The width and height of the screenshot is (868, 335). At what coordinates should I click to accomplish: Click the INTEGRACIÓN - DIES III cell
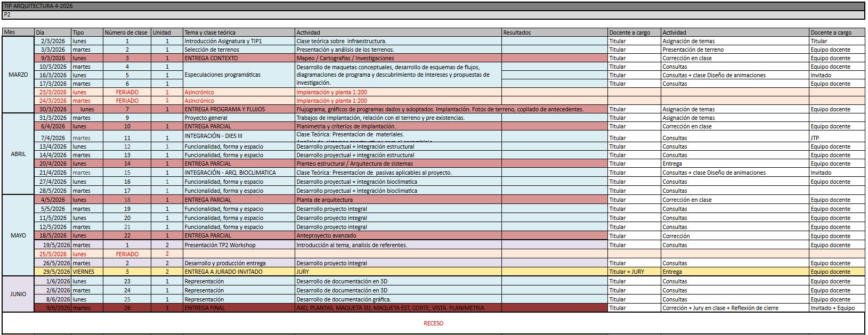(239, 136)
